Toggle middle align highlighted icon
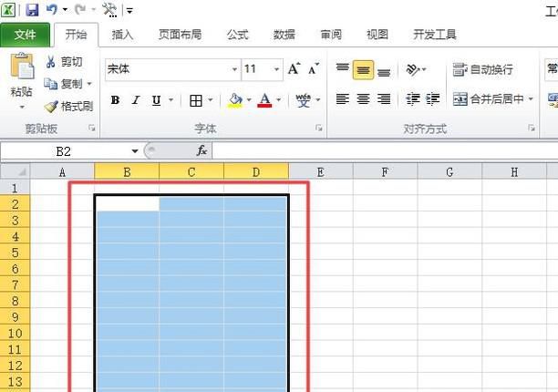558x392 pixels. pos(363,69)
